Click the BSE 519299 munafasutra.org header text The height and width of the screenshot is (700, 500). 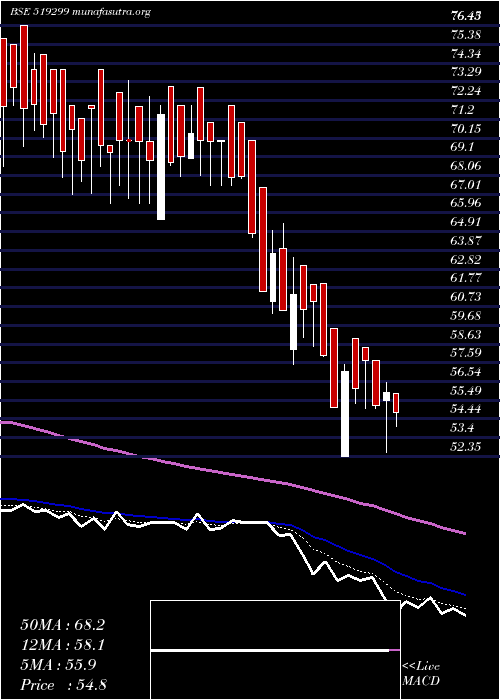pyautogui.click(x=80, y=12)
